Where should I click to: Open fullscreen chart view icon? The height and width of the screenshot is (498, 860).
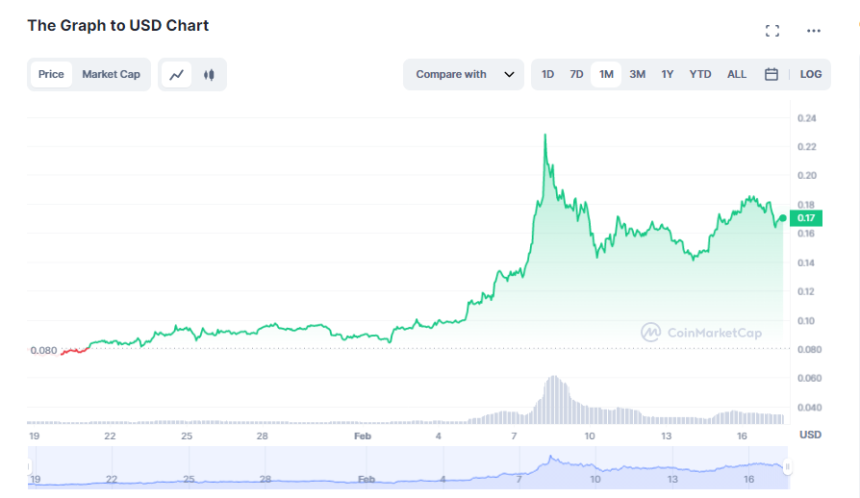tap(772, 31)
